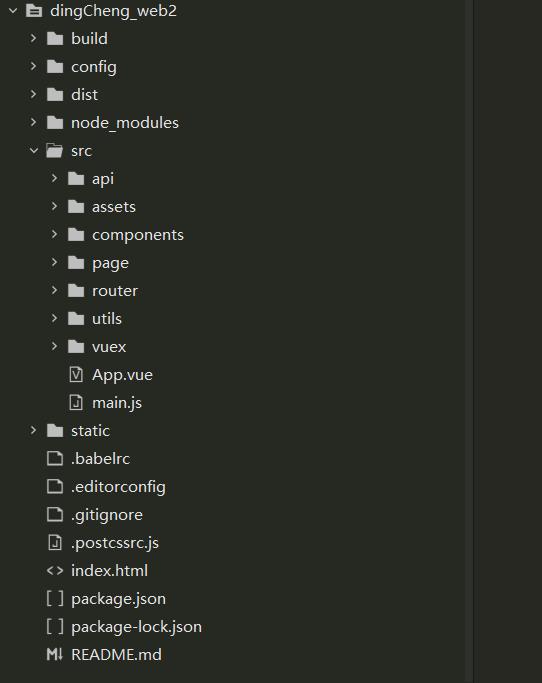Viewport: 542px width, 683px height.
Task: Select the .editorconfig file
Action: point(118,487)
